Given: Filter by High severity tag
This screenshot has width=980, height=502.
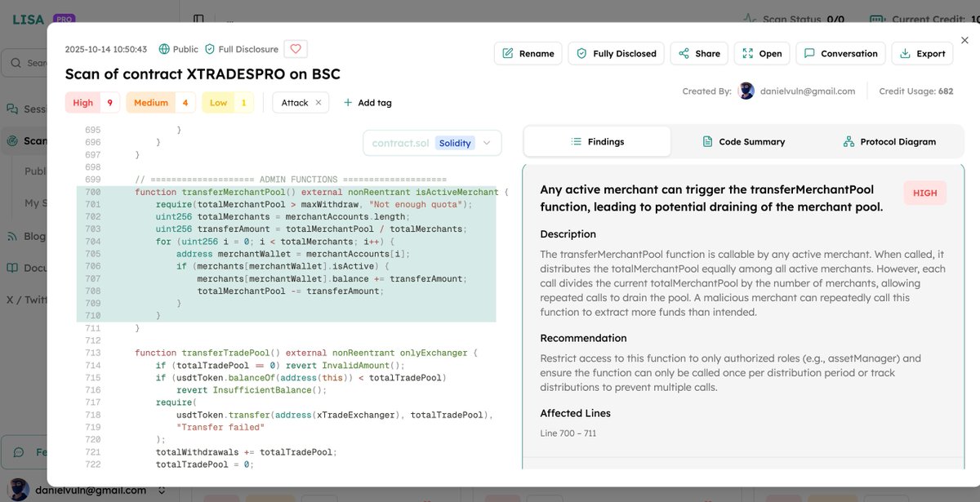Looking at the screenshot, I should (x=93, y=102).
